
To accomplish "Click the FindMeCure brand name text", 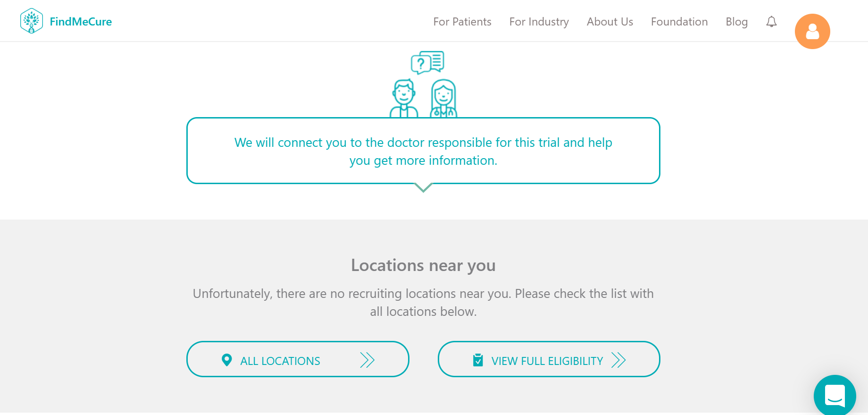I will click(x=81, y=22).
